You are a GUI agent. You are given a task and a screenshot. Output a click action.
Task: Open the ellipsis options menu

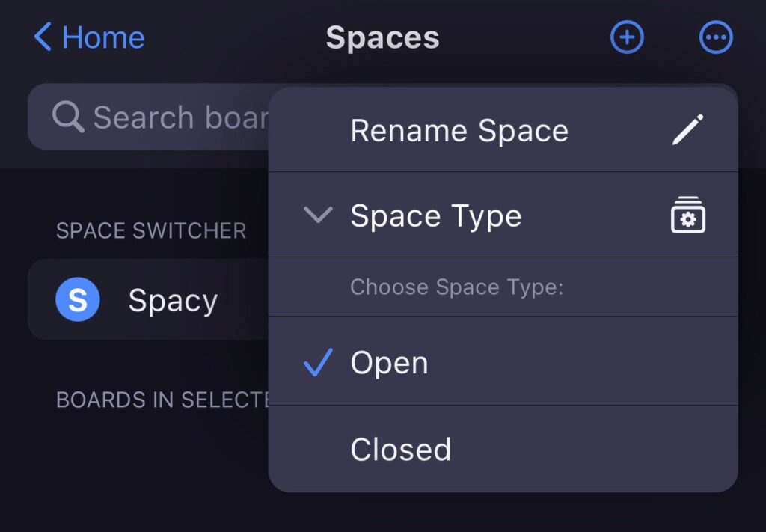tap(716, 37)
